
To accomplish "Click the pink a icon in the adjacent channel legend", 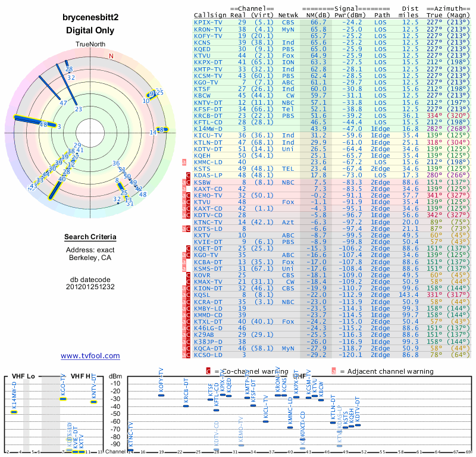I will tap(334, 371).
